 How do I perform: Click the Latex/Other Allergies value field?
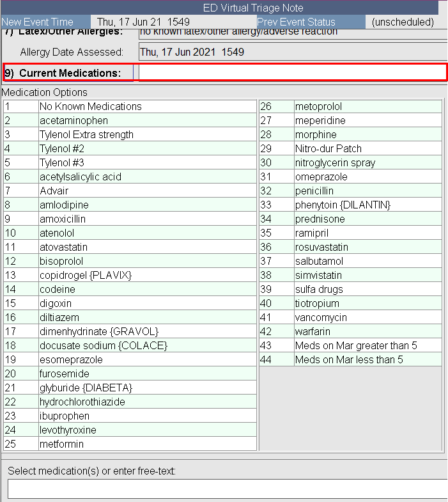[x=293, y=33]
